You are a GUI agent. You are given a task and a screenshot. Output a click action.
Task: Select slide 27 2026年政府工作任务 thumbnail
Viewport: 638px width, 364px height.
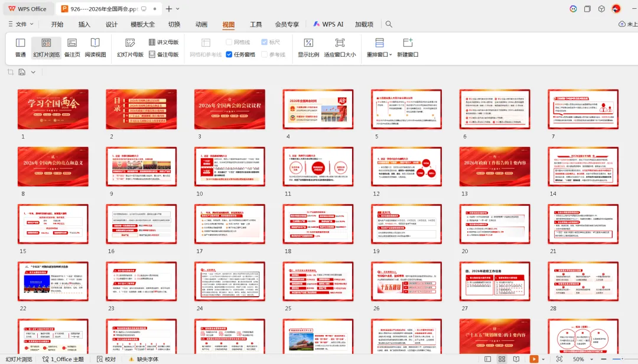coord(495,281)
